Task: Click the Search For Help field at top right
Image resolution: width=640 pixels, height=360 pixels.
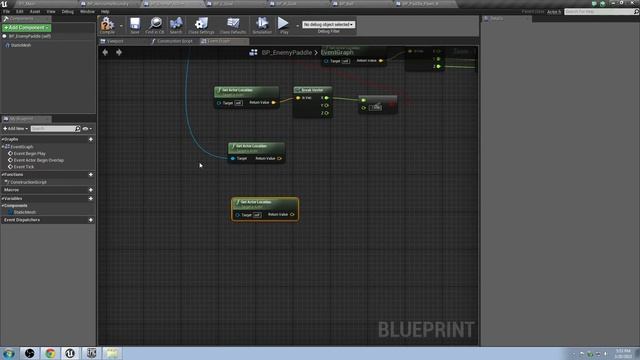Action: pos(601,12)
